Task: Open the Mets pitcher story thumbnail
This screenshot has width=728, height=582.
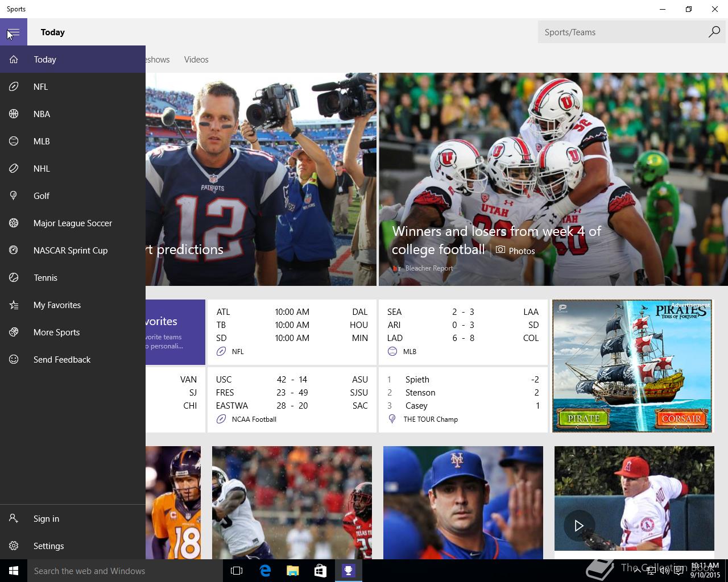Action: [463, 502]
